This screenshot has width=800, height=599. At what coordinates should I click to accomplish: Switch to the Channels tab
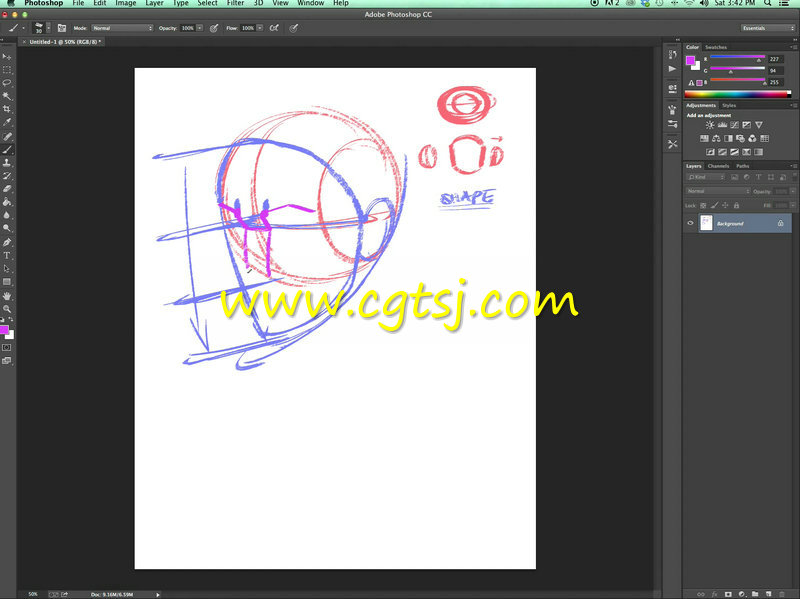(x=718, y=166)
